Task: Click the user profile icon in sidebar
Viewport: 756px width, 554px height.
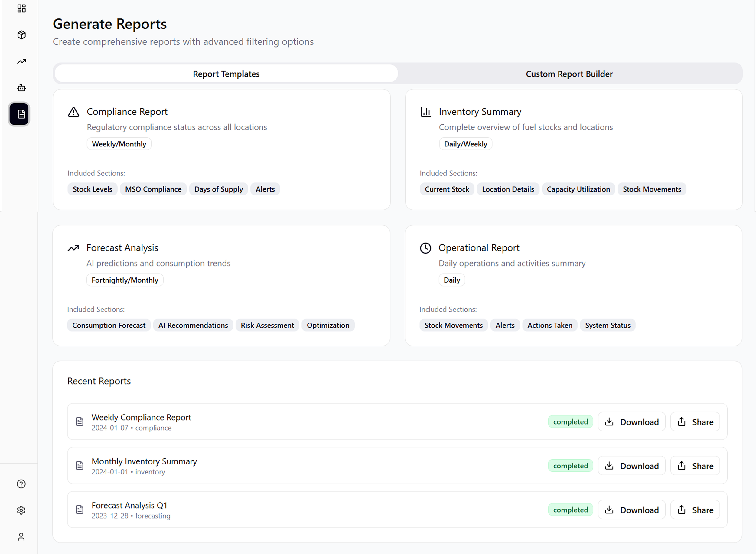Action: tap(21, 537)
